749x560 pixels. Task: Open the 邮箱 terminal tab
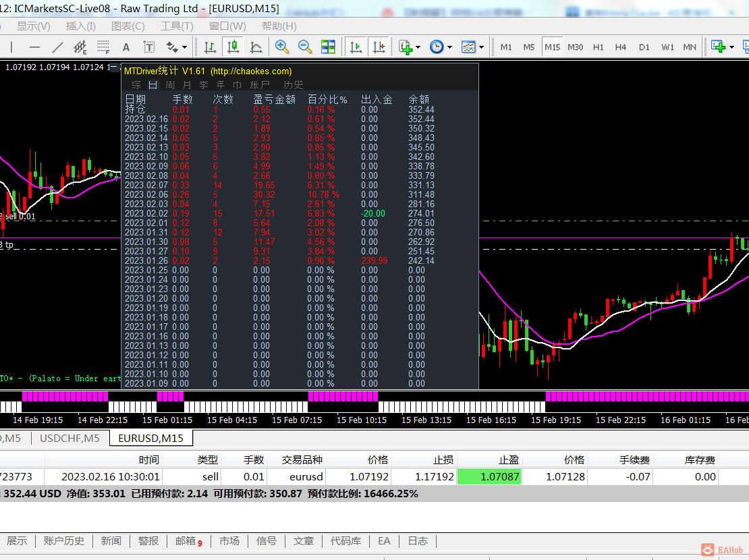189,541
